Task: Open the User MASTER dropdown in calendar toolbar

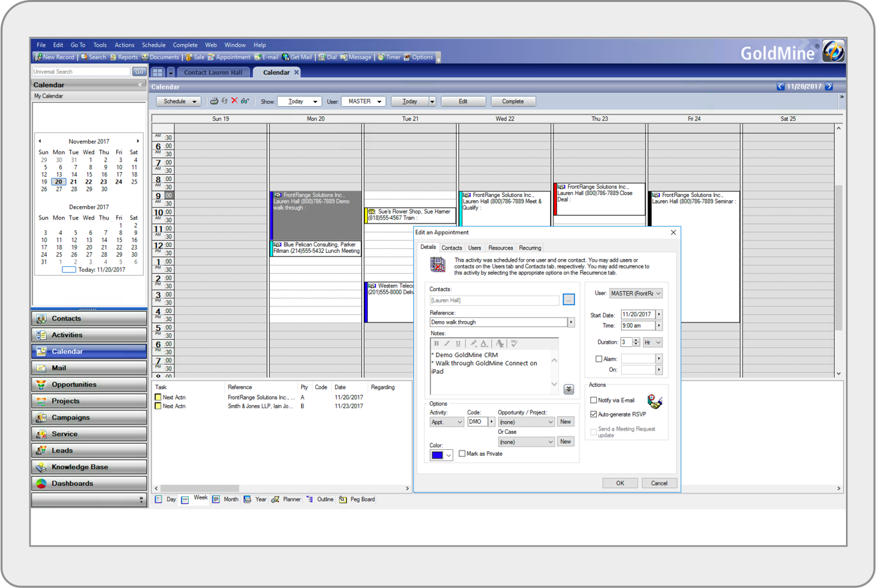Action: (363, 101)
